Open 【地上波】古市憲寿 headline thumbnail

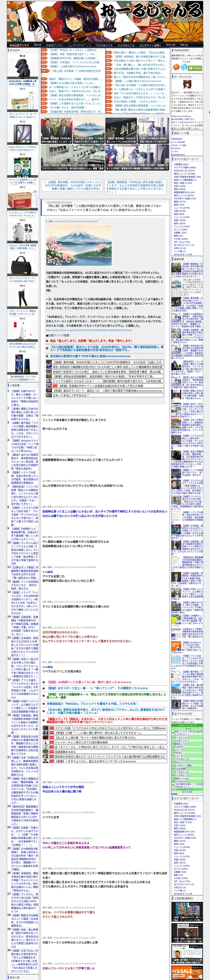pos(89,131)
